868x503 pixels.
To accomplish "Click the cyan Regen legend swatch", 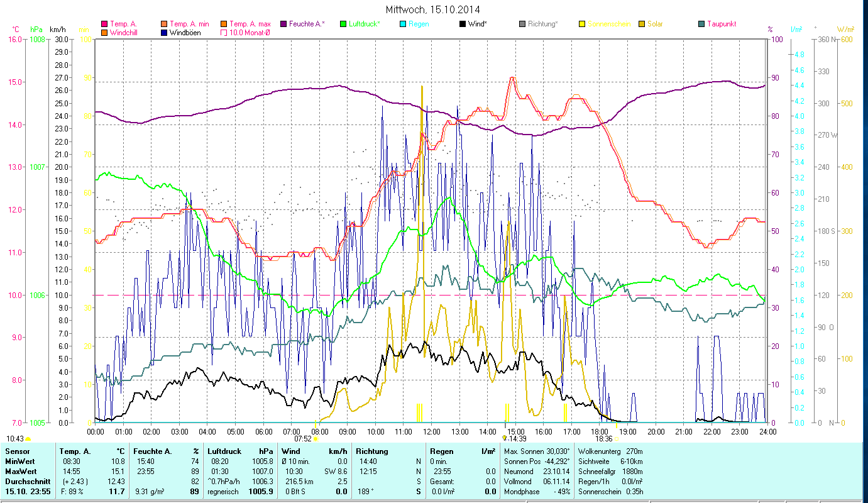I will (x=403, y=24).
